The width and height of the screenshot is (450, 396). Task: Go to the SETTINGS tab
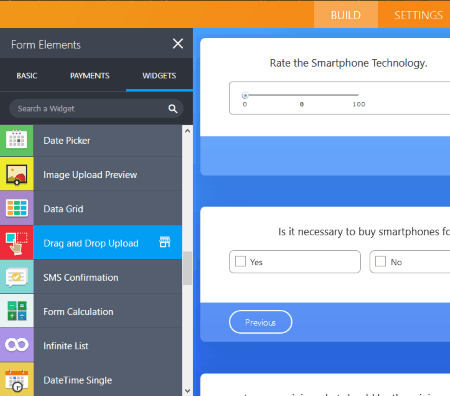click(x=418, y=15)
